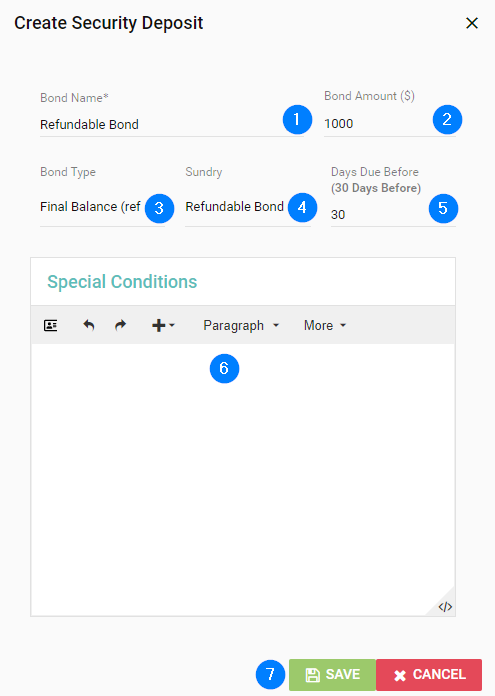The image size is (495, 696).
Task: Click the undo arrow in editor toolbar
Action: click(x=89, y=325)
